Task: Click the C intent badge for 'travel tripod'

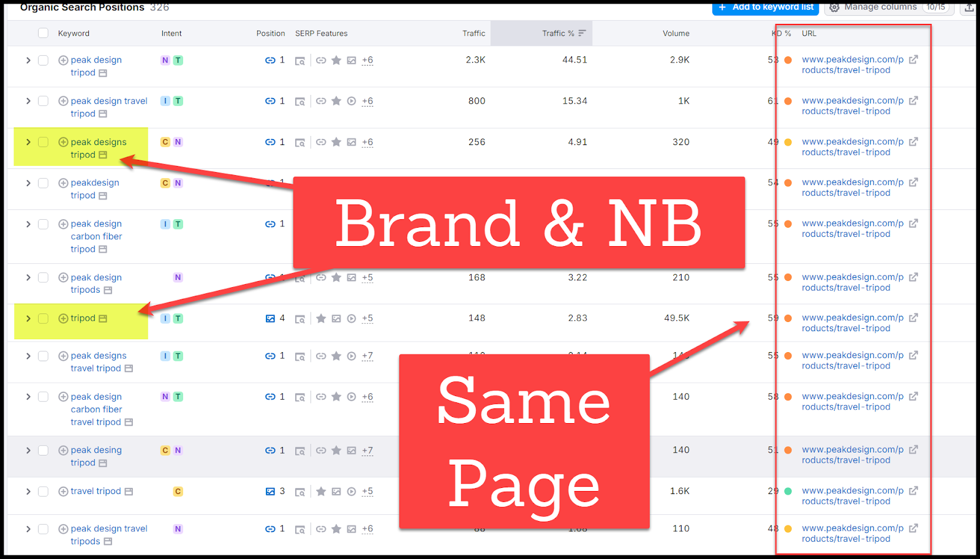Action: 178,491
